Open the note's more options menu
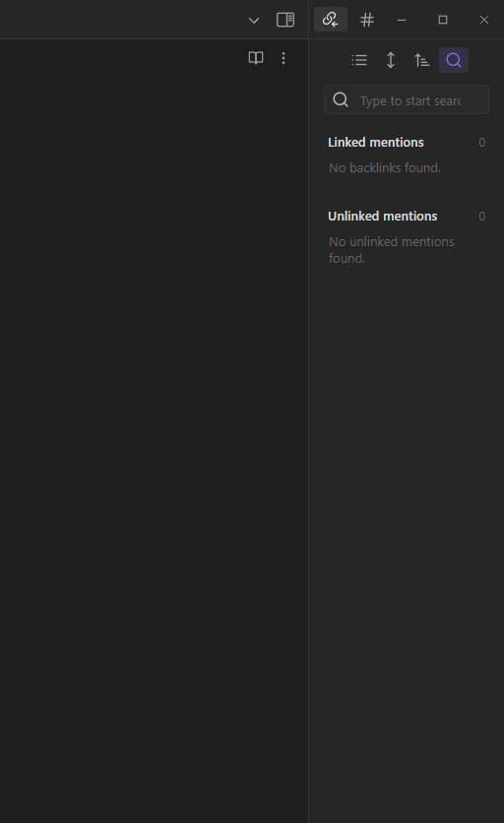 (283, 58)
